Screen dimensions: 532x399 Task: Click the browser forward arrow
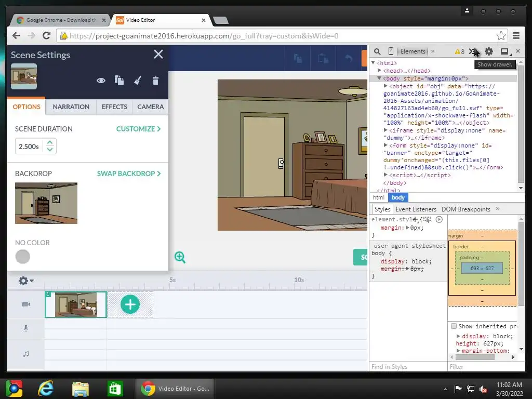[31, 36]
